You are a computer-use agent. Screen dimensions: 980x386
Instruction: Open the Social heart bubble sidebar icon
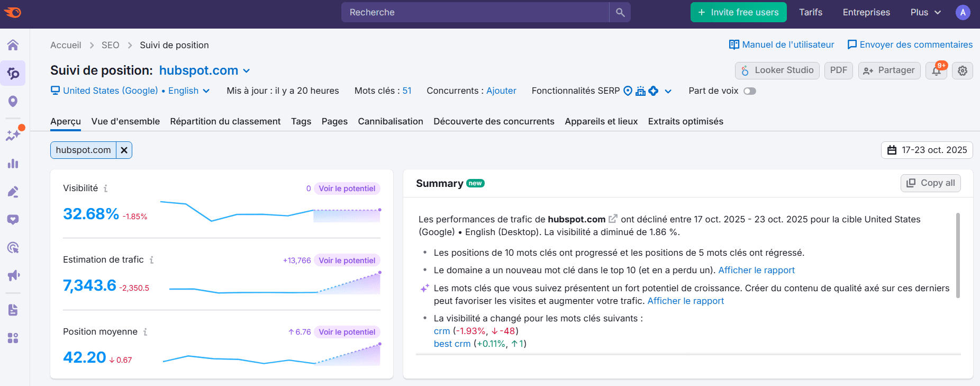click(x=13, y=220)
